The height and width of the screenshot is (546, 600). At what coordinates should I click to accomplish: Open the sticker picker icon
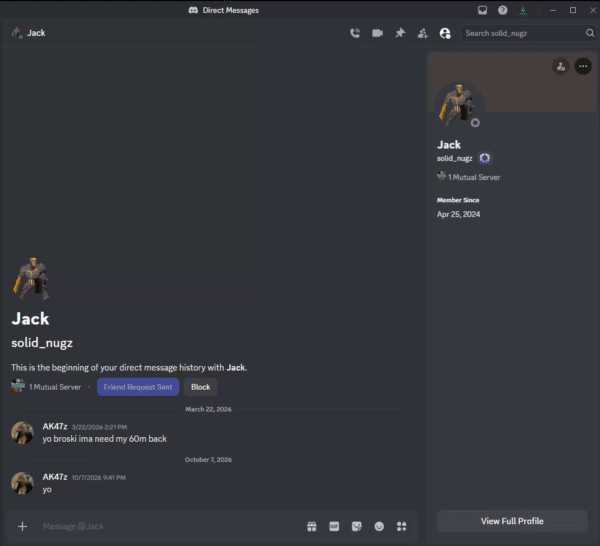(x=357, y=526)
